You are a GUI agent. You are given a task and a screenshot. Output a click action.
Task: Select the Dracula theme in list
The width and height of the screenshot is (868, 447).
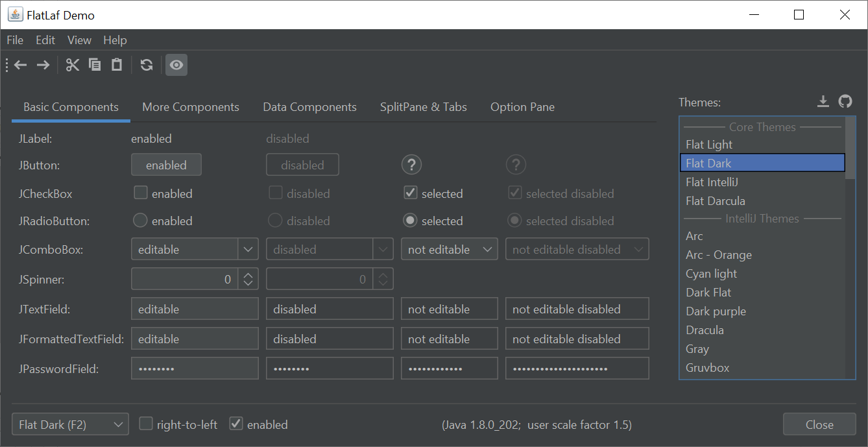(705, 330)
